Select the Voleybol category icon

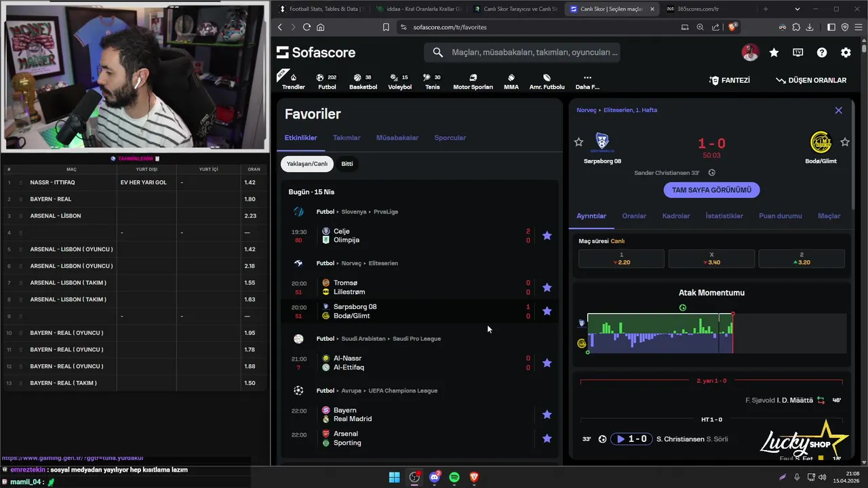point(399,81)
